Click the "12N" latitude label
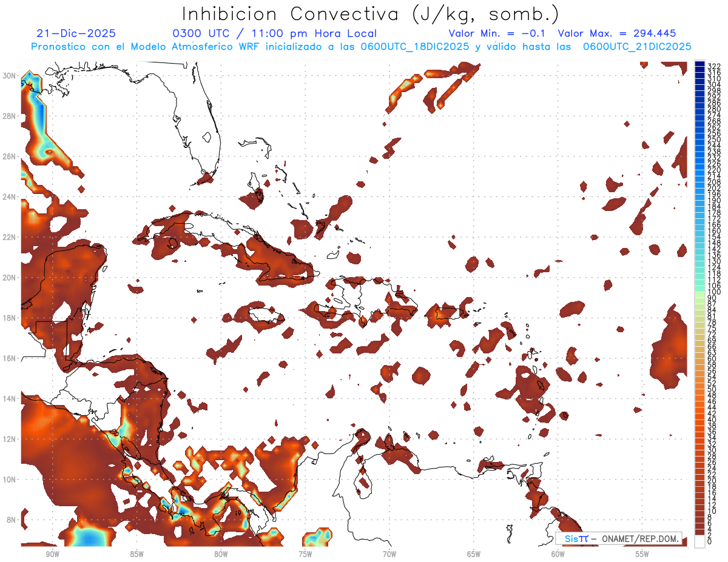 click(x=10, y=438)
